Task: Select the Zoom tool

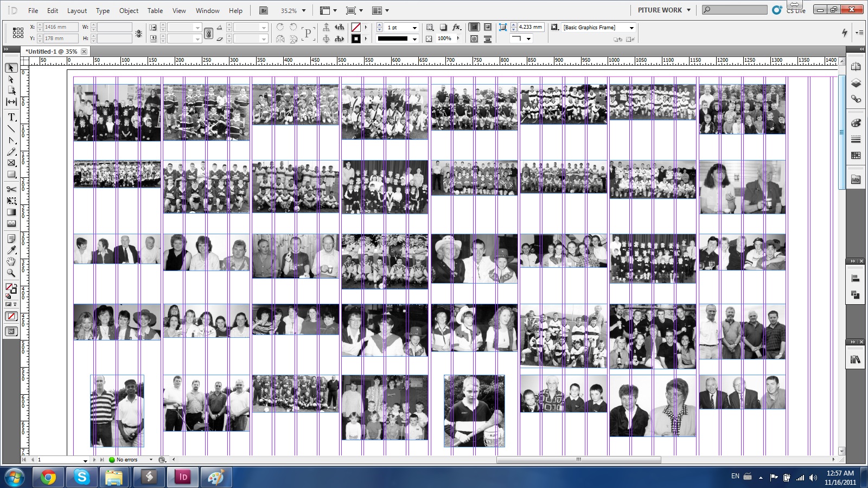Action: (x=11, y=273)
